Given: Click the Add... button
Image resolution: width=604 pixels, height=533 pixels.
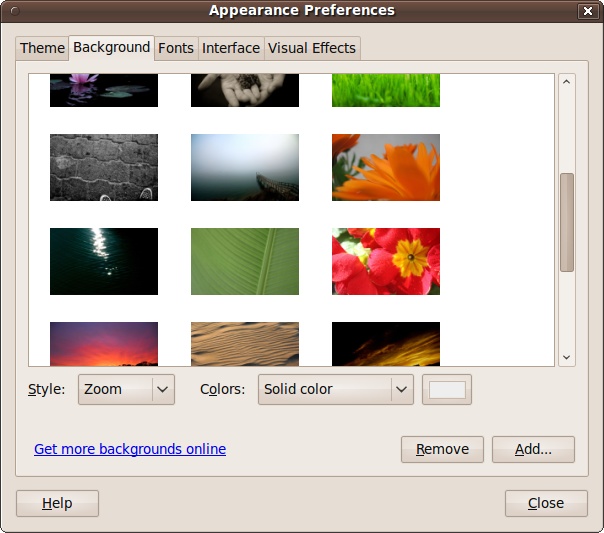Looking at the screenshot, I should click(534, 449).
